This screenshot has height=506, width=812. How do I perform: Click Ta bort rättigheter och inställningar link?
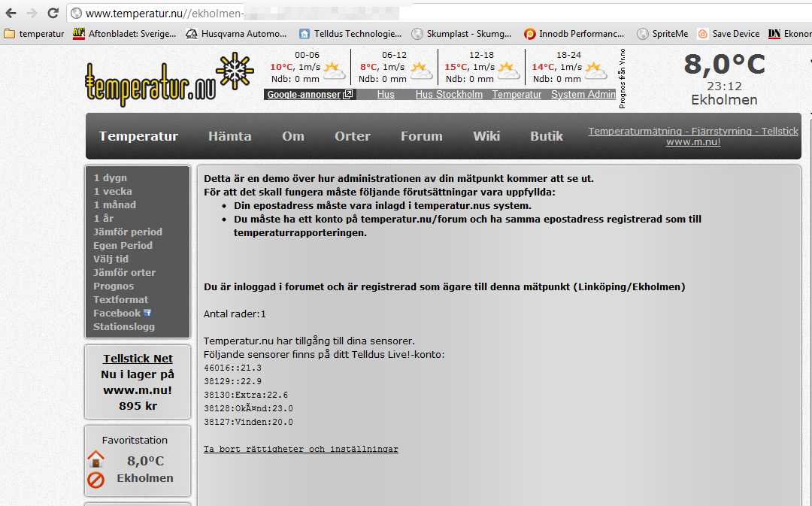point(301,449)
